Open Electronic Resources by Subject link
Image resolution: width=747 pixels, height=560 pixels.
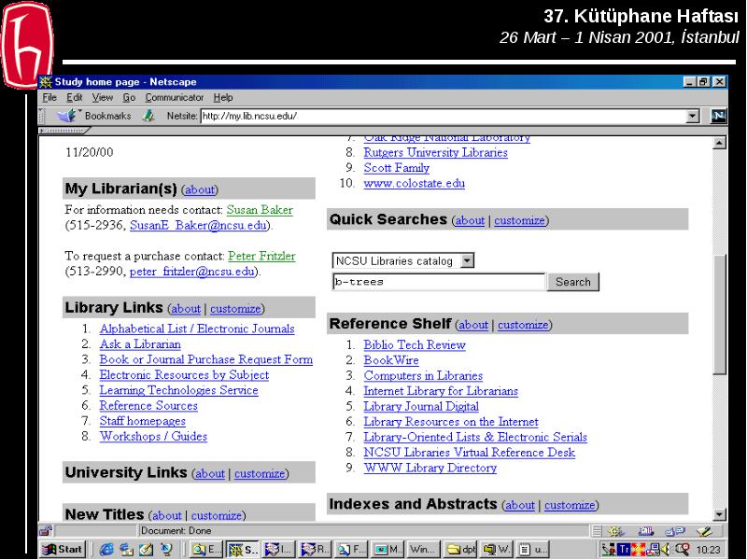click(x=184, y=375)
